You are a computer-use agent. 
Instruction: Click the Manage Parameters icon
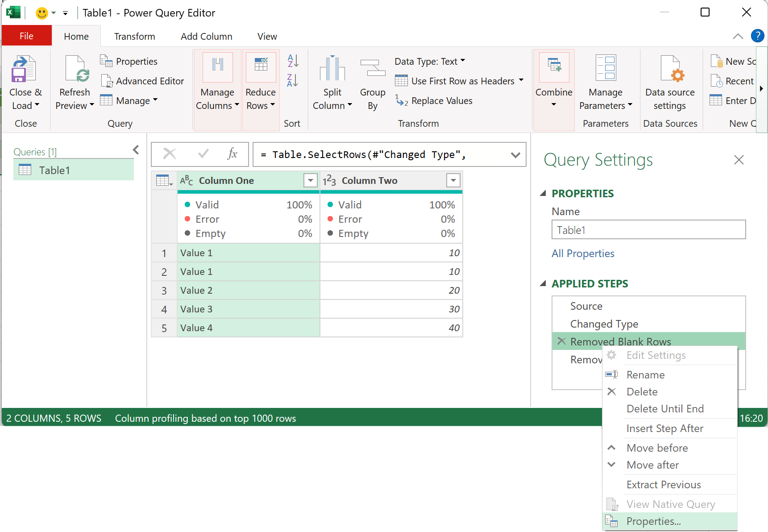click(x=606, y=68)
